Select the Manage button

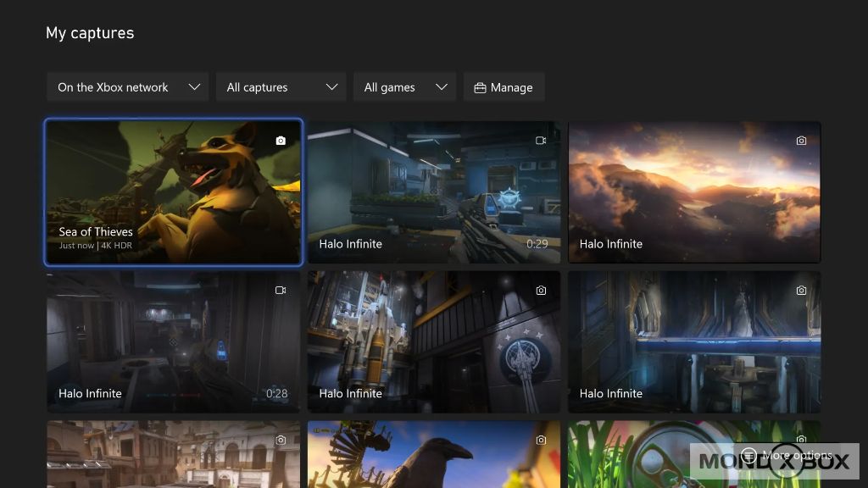[x=504, y=87]
